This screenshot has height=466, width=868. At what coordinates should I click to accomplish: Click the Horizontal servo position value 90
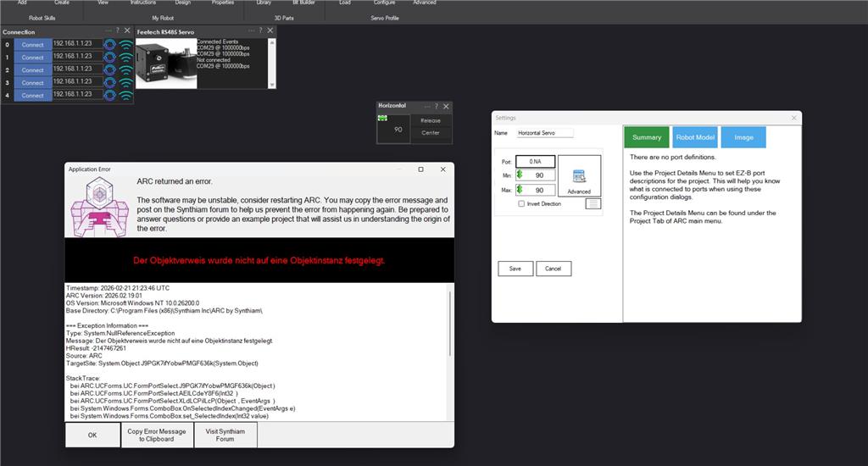pyautogui.click(x=398, y=130)
